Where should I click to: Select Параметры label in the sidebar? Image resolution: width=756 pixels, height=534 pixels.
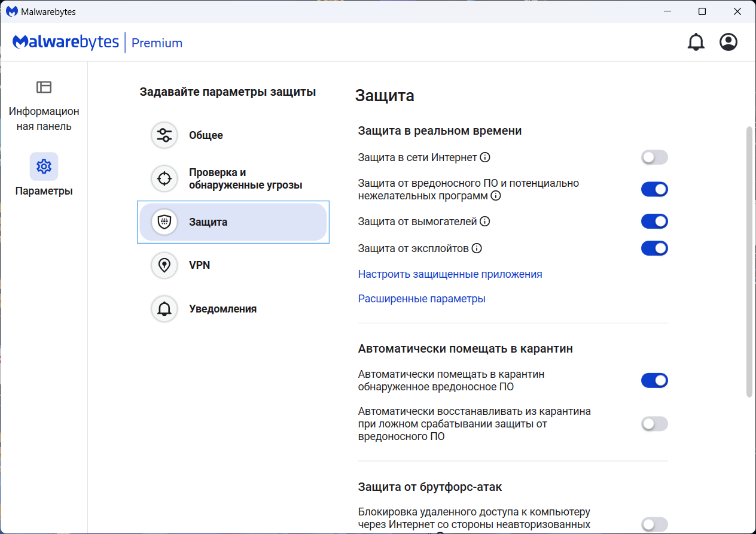(x=44, y=192)
